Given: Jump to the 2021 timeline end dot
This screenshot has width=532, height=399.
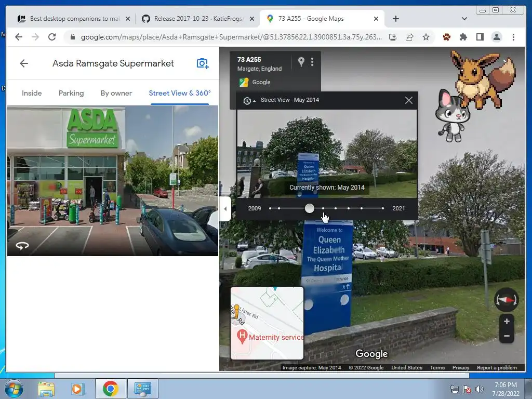Looking at the screenshot, I should 383,208.
